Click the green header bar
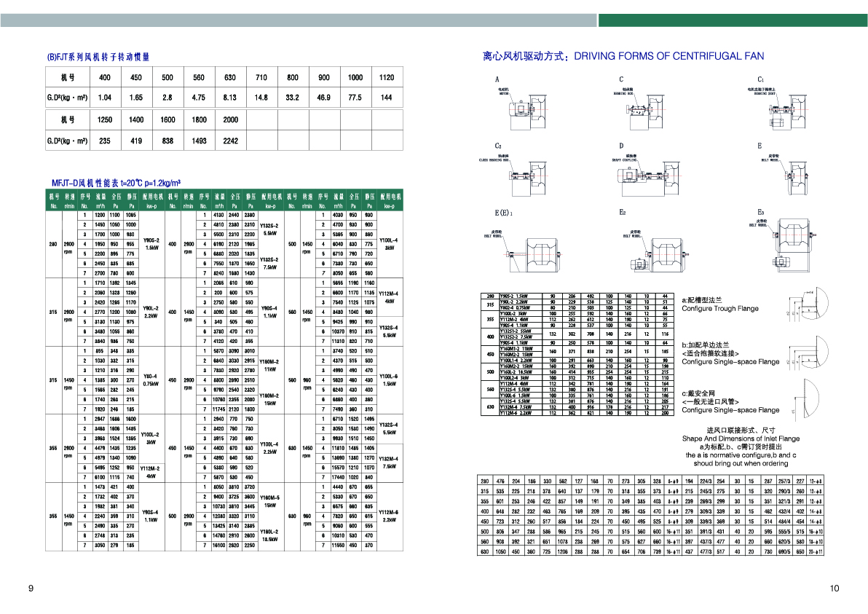The width and height of the screenshot is (868, 614). point(732,20)
